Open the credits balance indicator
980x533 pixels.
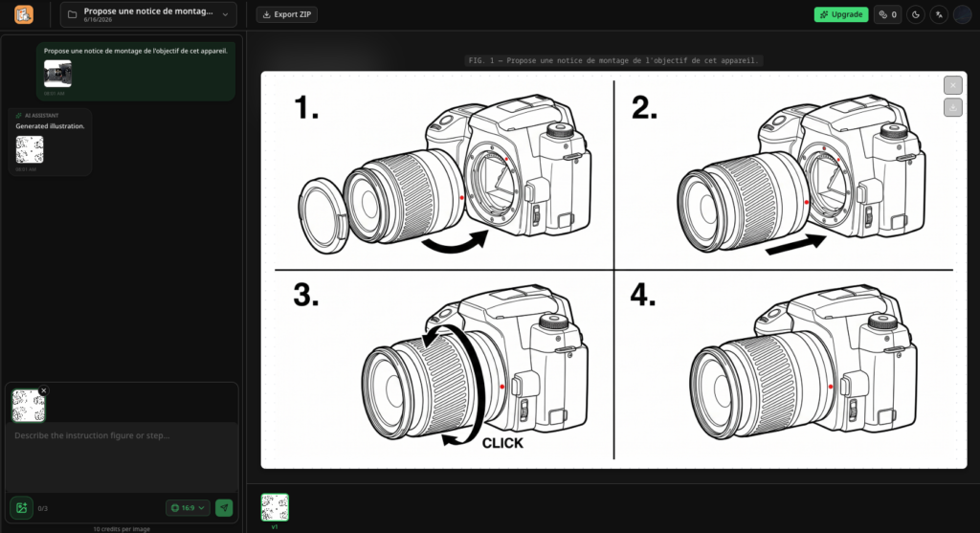click(x=887, y=14)
